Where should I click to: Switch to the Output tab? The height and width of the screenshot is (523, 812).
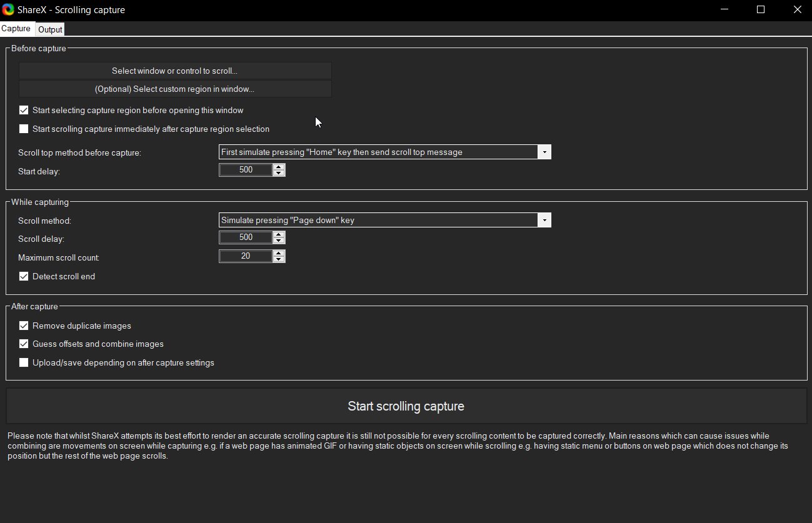pyautogui.click(x=50, y=29)
